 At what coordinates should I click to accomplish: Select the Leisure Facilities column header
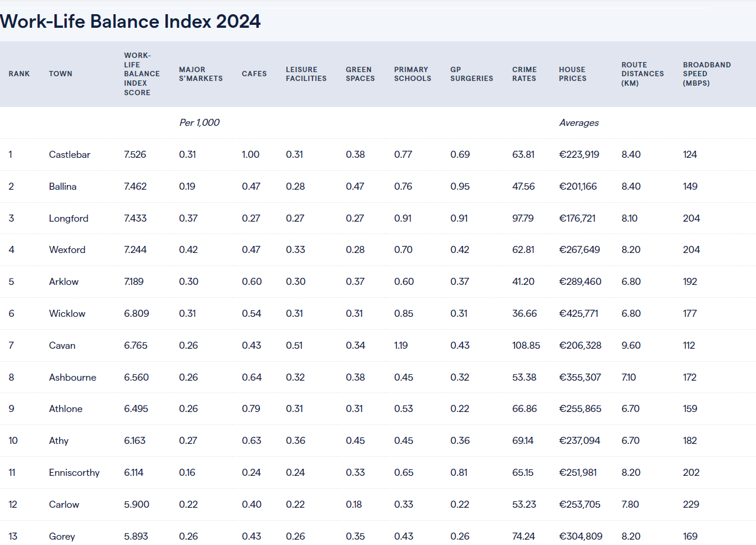click(x=306, y=74)
